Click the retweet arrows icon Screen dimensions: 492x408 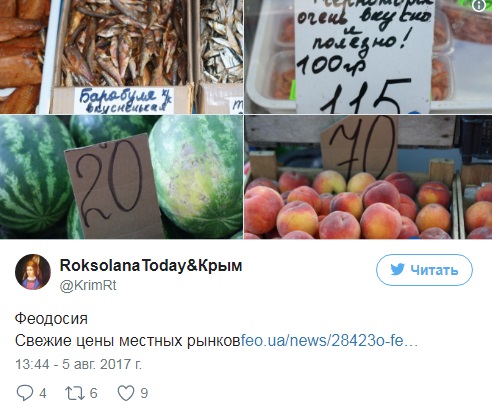tap(75, 393)
